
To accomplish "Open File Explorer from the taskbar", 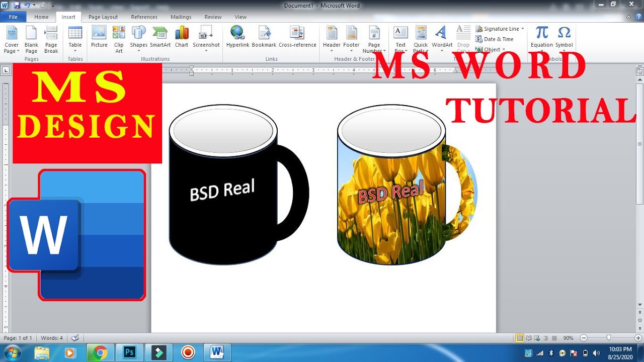I will point(42,353).
